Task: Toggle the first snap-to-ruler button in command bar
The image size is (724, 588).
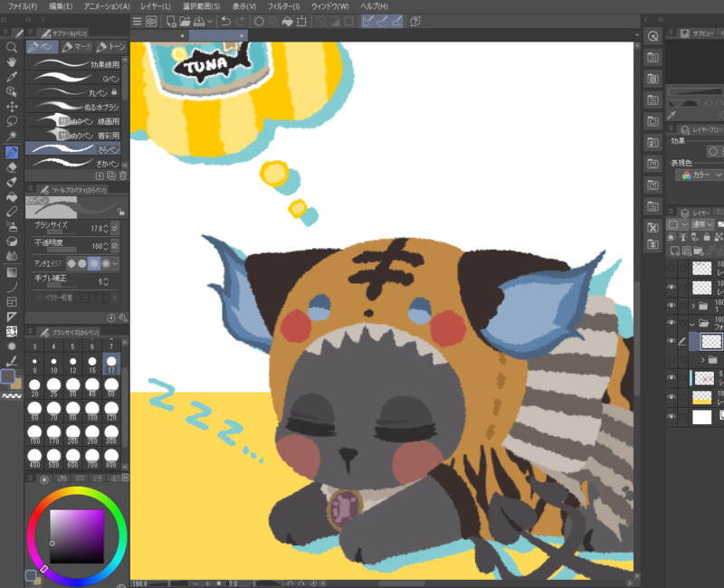Action: pos(367,21)
